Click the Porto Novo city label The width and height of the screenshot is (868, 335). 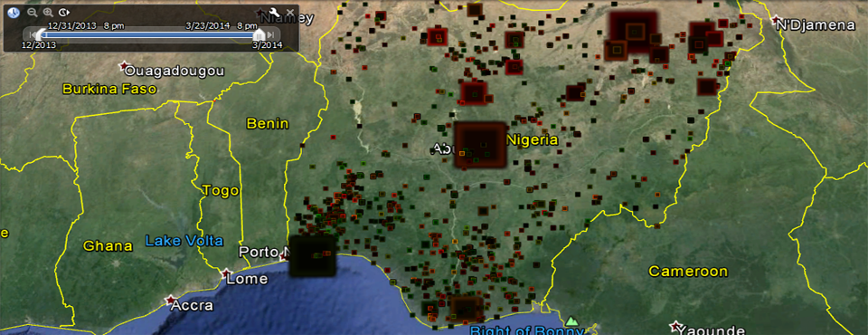(265, 252)
